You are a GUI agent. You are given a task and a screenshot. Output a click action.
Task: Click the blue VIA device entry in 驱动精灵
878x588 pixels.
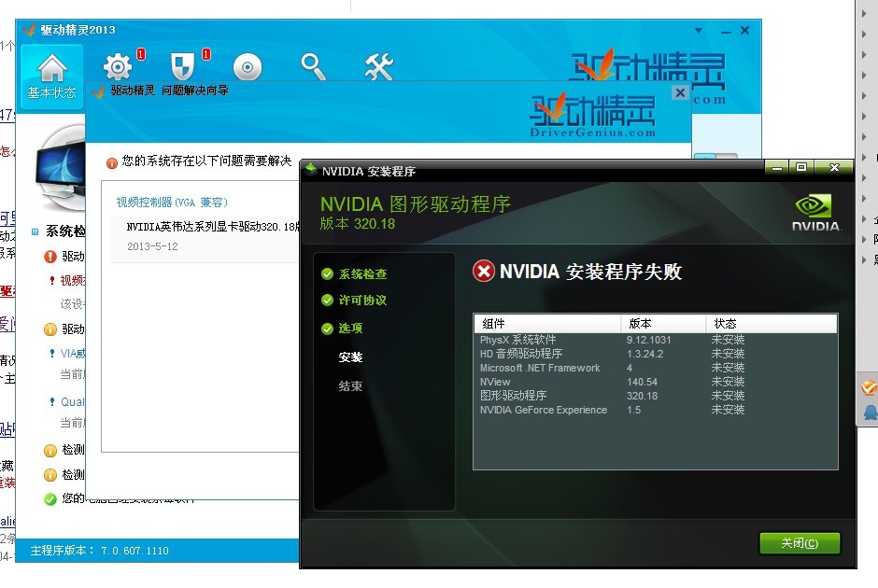[73, 353]
